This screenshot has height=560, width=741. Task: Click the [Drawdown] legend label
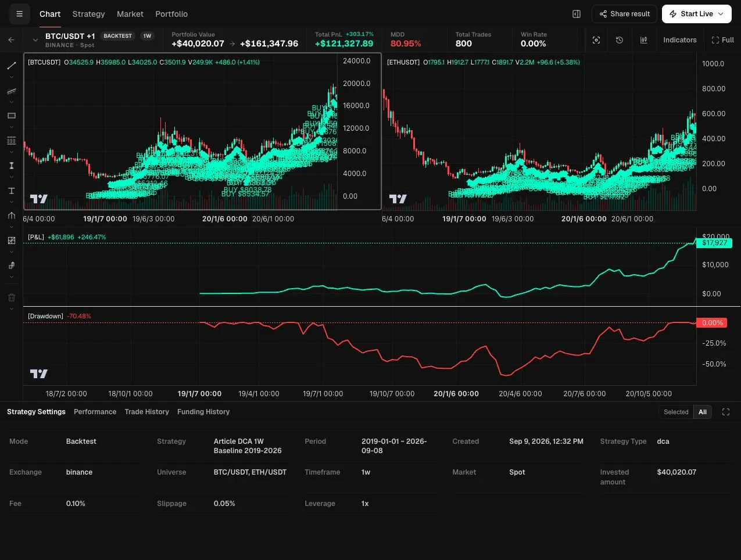tap(45, 316)
